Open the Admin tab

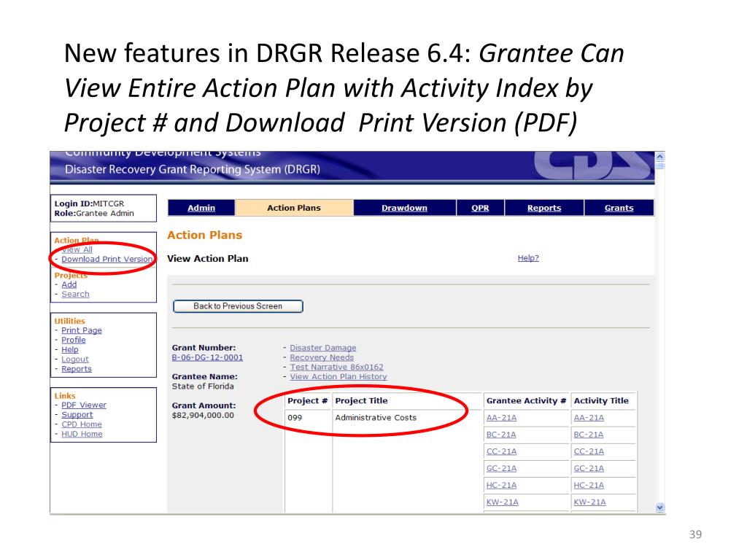pos(201,208)
